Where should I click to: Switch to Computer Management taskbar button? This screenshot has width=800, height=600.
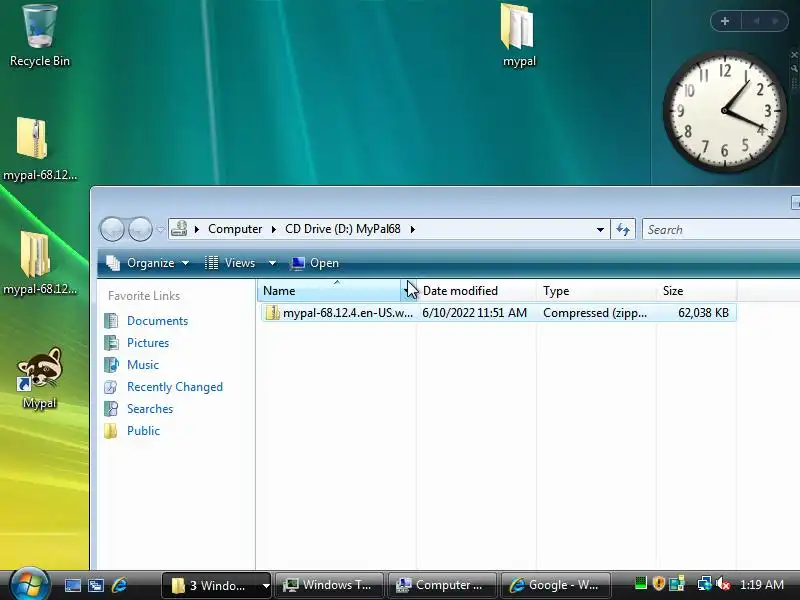point(442,585)
